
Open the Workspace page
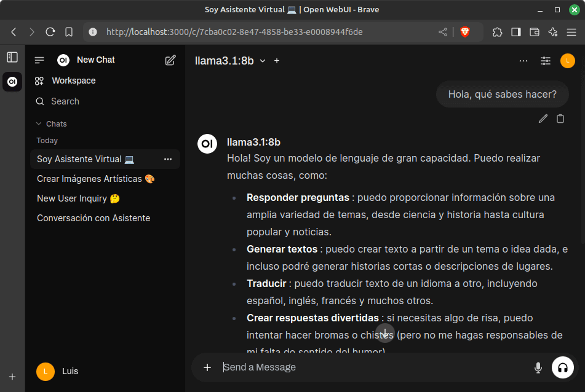(73, 80)
